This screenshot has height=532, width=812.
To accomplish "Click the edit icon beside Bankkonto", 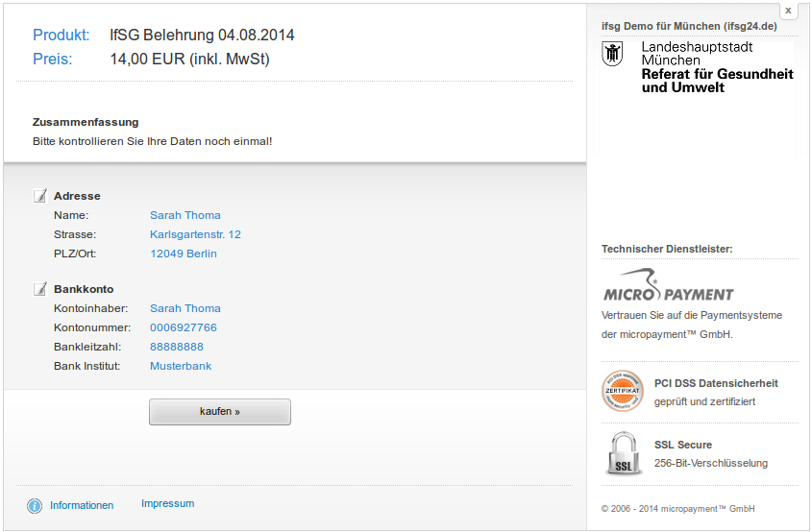I will pyautogui.click(x=40, y=289).
